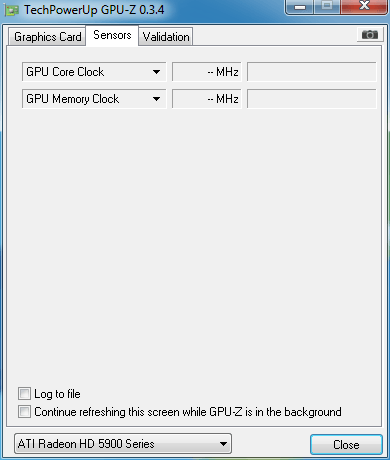
Task: Switch to the Graphics Card tab
Action: click(x=47, y=37)
